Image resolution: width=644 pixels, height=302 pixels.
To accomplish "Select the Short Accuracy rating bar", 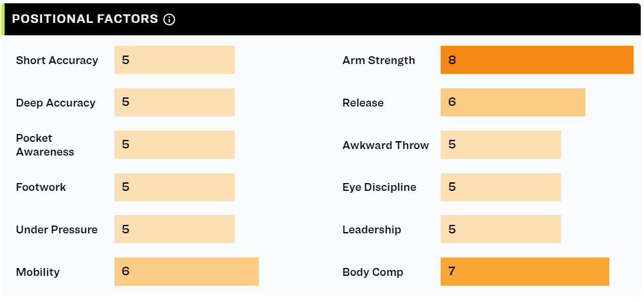I will 175,60.
